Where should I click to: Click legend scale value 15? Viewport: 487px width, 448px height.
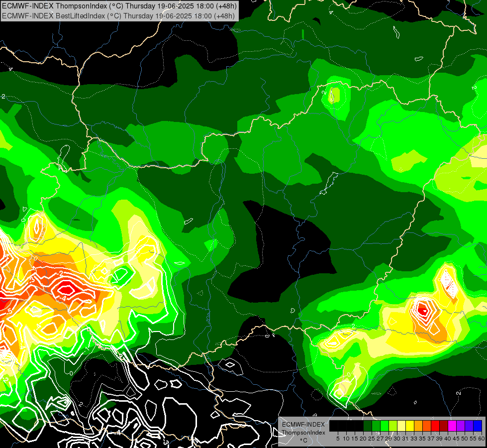coord(355,439)
